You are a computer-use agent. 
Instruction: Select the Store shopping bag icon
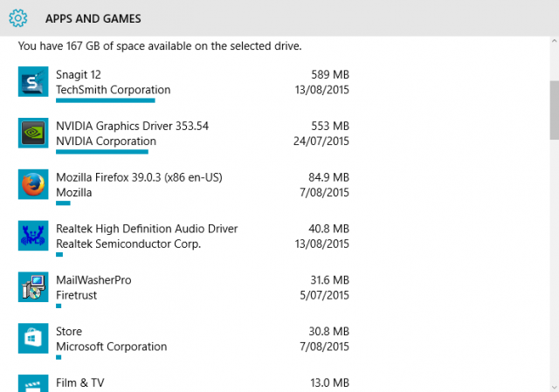pos(33,338)
